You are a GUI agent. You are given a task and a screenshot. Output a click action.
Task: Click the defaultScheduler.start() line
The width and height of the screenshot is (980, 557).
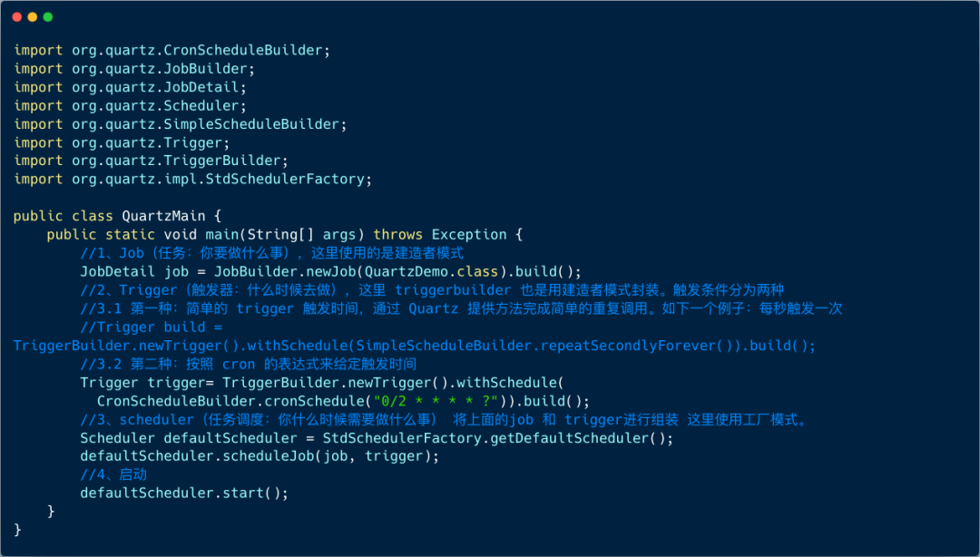coord(184,493)
